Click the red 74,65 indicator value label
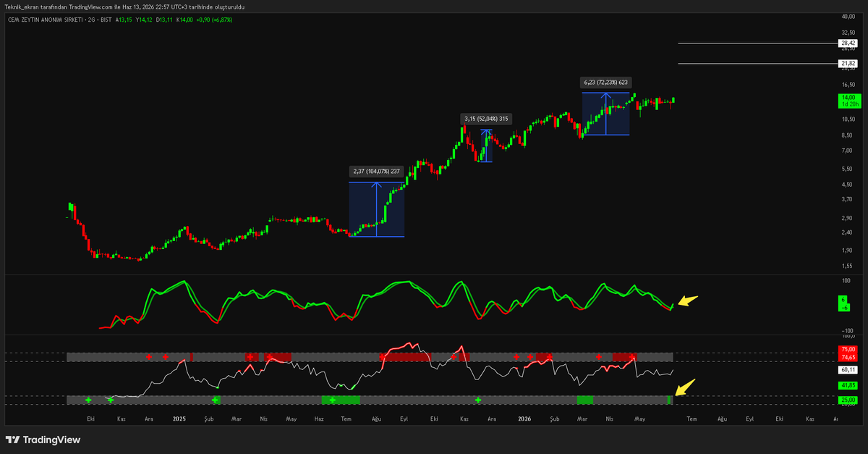The image size is (868, 454). tap(848, 357)
